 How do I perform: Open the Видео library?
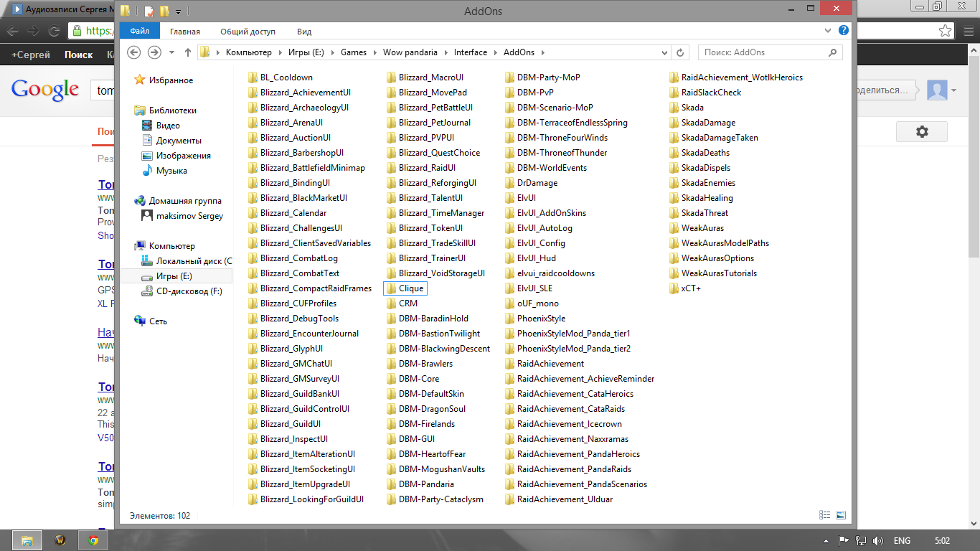pos(168,126)
